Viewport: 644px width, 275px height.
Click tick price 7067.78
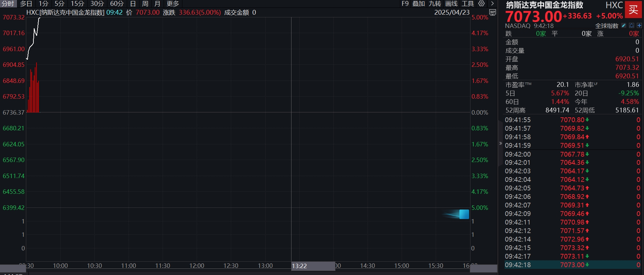point(572,154)
